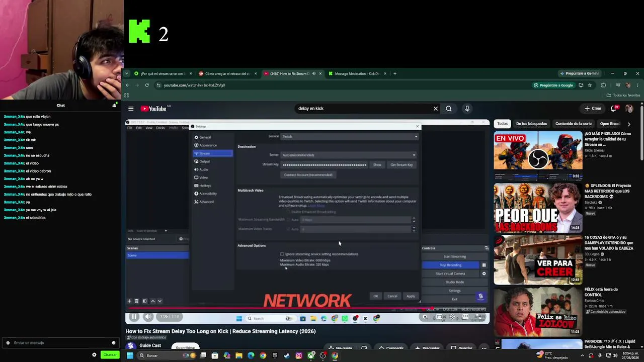Click Get Stream Key button
This screenshot has width=644, height=362.
[401, 165]
